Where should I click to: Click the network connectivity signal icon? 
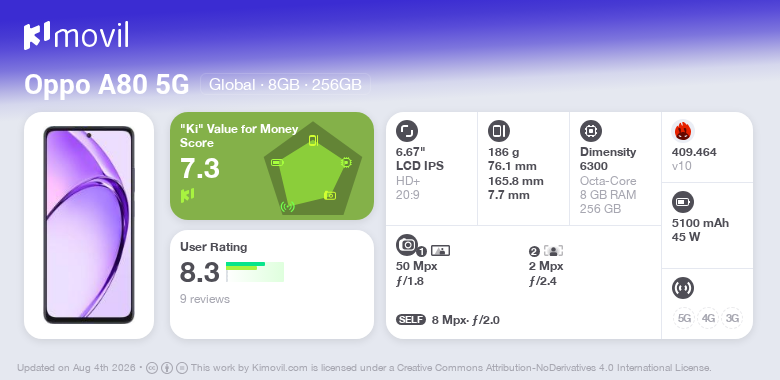pos(682,288)
